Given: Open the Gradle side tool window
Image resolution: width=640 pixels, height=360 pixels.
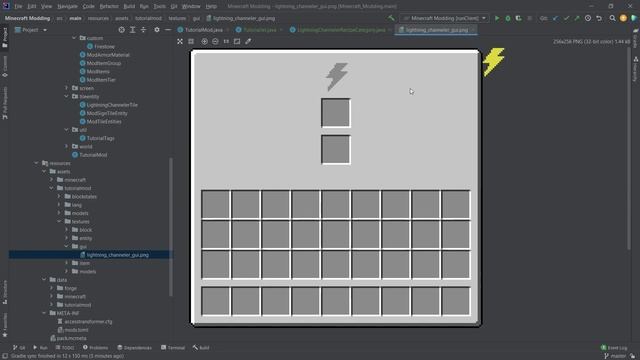Looking at the screenshot, I should click(635, 38).
